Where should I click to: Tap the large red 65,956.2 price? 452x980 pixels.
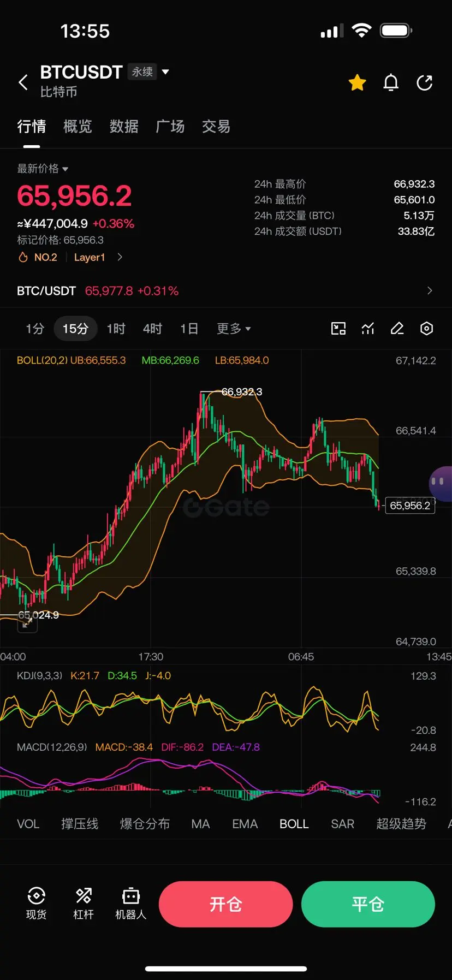coord(74,196)
